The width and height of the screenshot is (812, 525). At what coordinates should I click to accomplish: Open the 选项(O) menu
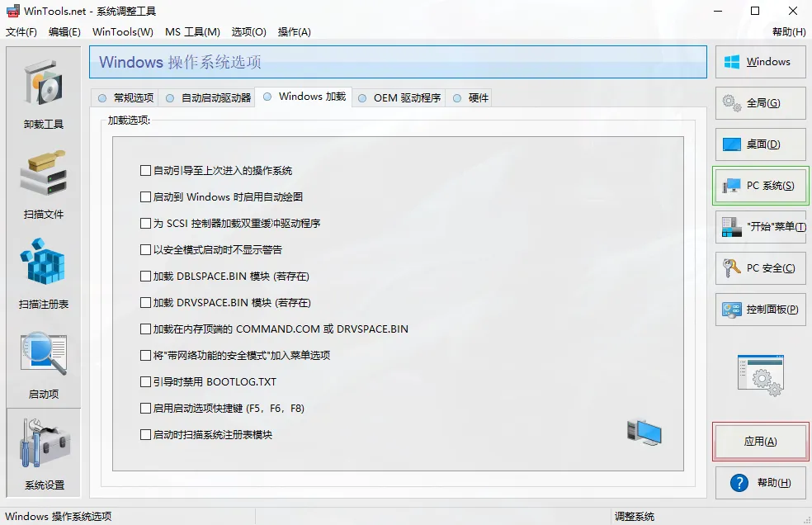[x=248, y=32]
